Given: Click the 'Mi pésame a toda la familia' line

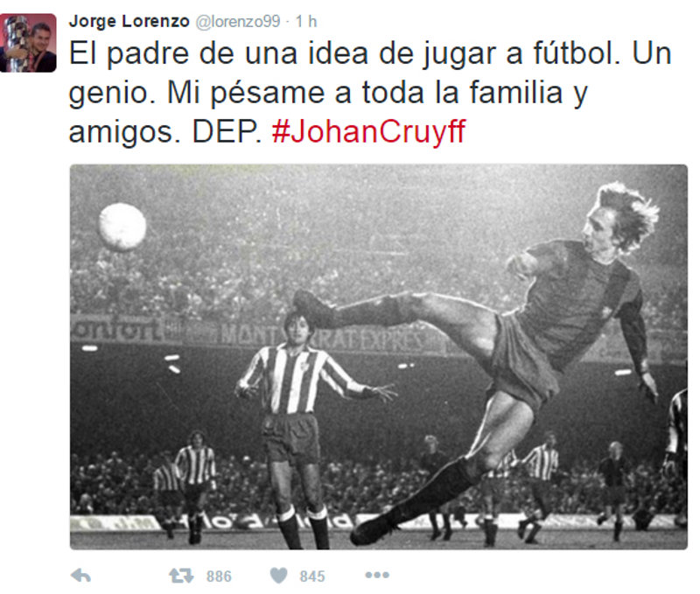Looking at the screenshot, I should point(365,93).
